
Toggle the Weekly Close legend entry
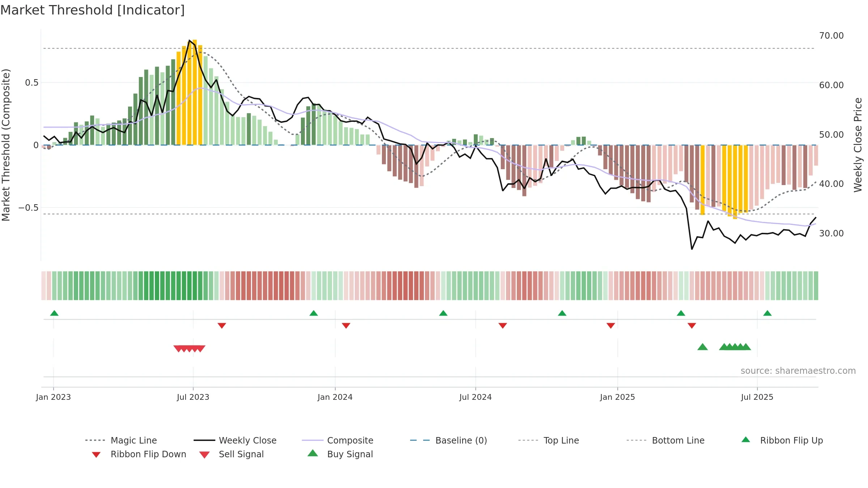[235, 440]
